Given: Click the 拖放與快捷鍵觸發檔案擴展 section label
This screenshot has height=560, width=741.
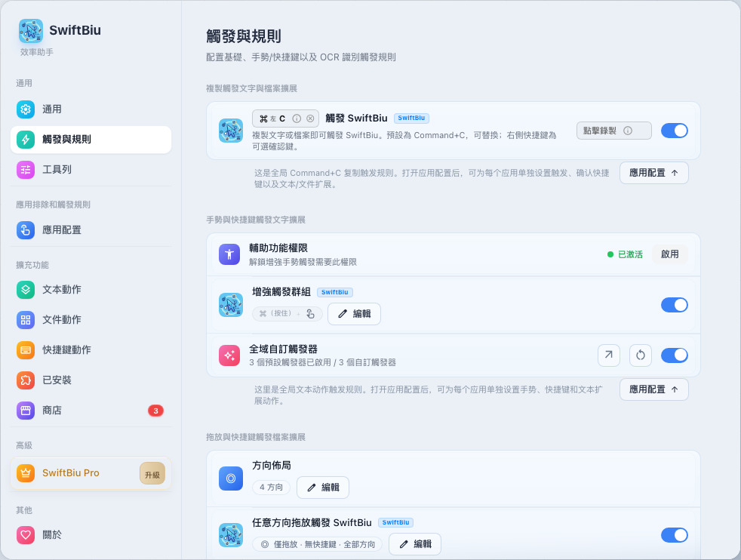Looking at the screenshot, I should click(256, 437).
